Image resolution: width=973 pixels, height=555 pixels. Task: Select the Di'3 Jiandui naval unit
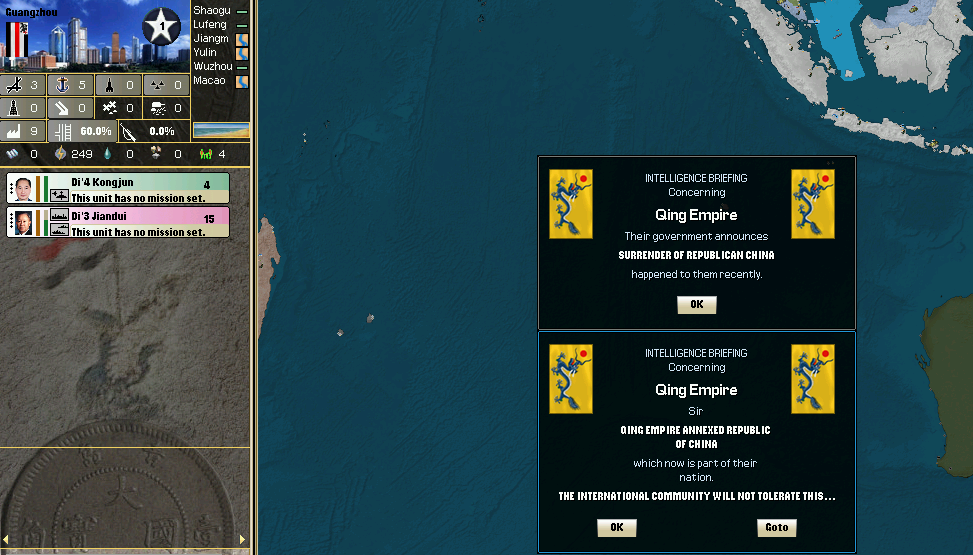tap(118, 222)
